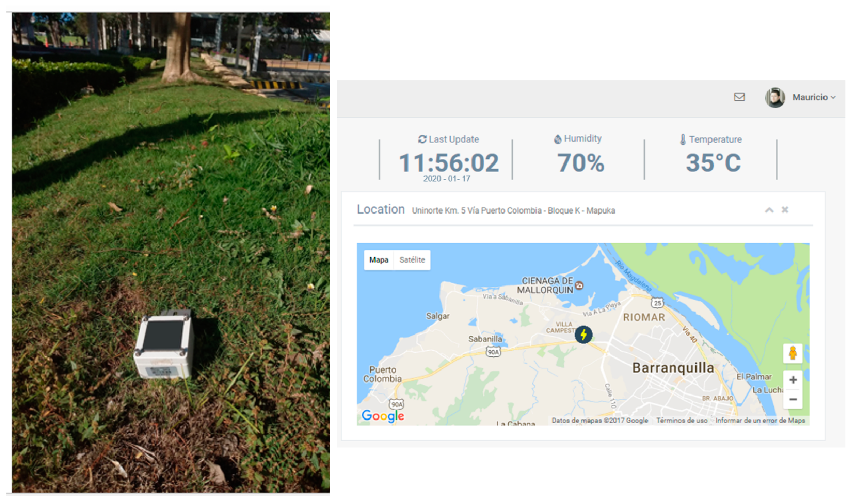Open Términos de uso link
Screen dimensions: 855x504
click(x=681, y=421)
